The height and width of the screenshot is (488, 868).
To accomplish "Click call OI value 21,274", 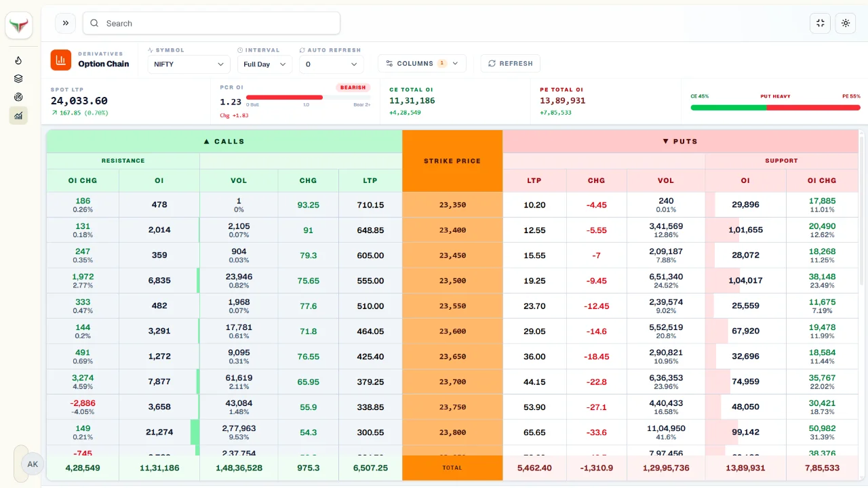I will [x=159, y=432].
